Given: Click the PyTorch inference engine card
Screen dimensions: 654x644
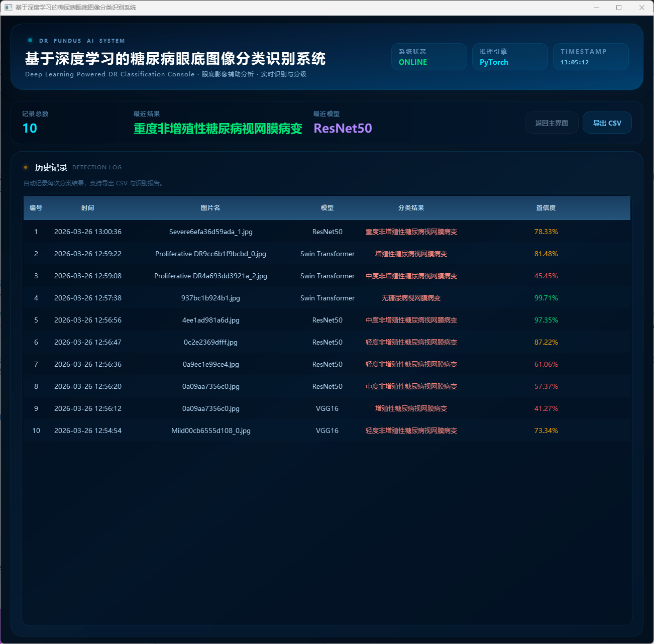Looking at the screenshot, I should click(x=509, y=57).
